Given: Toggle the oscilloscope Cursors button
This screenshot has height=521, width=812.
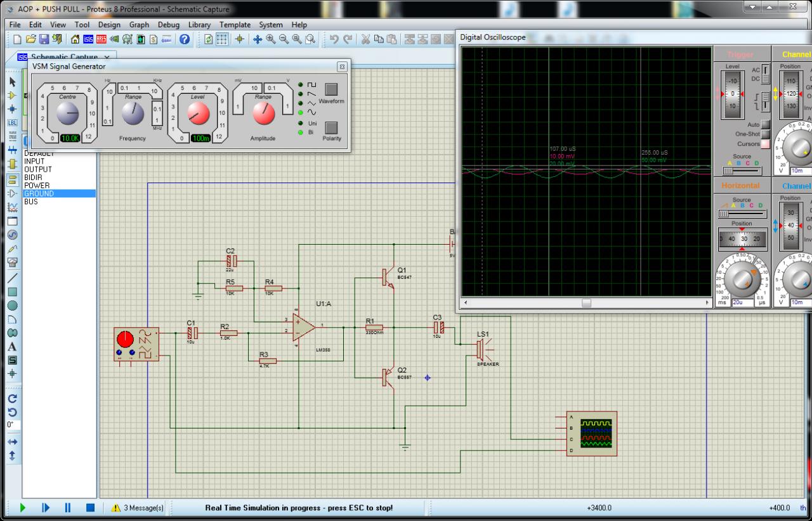Looking at the screenshot, I should [766, 144].
